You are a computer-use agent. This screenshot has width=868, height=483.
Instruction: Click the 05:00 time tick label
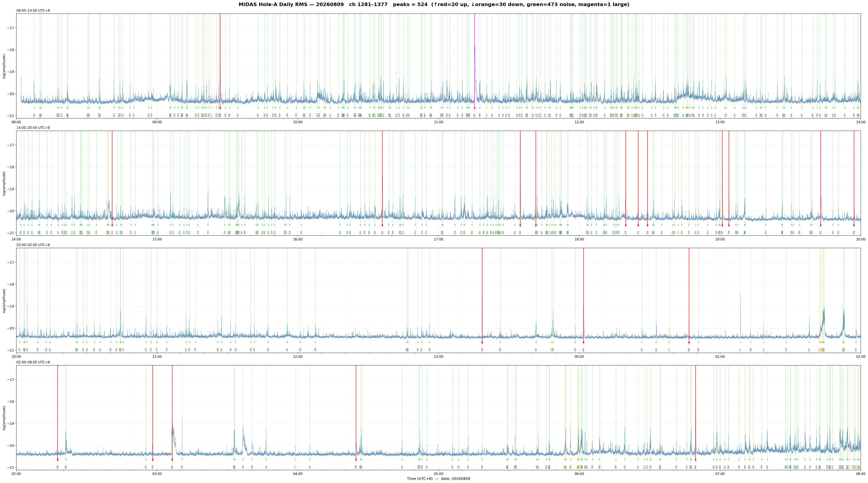[438, 474]
